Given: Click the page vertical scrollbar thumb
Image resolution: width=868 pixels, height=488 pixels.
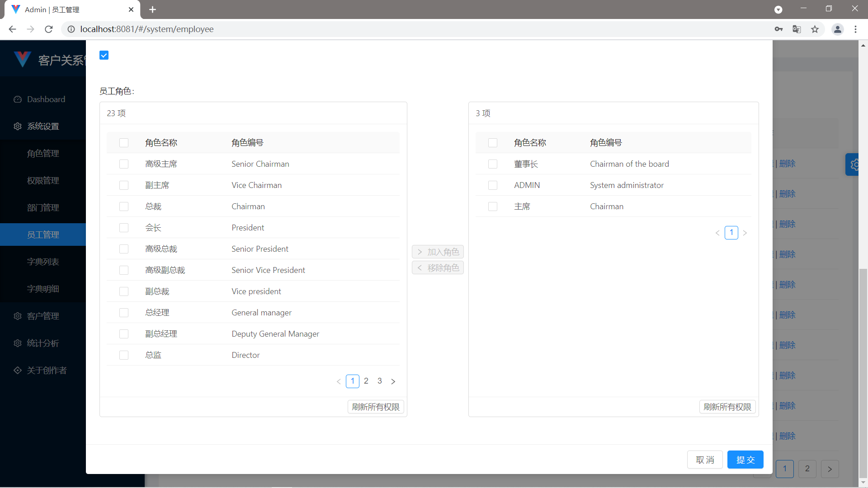Looking at the screenshot, I should 863,373.
